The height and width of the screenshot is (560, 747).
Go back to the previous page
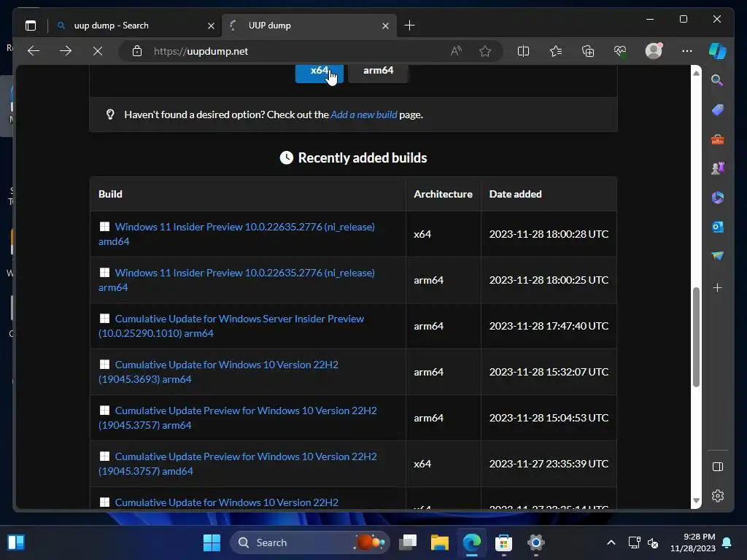tap(34, 51)
